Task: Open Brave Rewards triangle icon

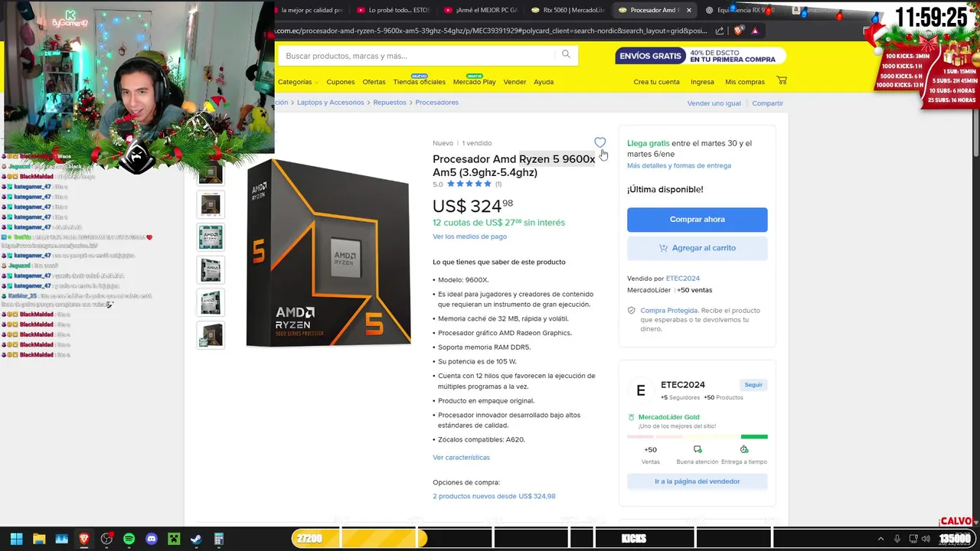Action: click(755, 31)
